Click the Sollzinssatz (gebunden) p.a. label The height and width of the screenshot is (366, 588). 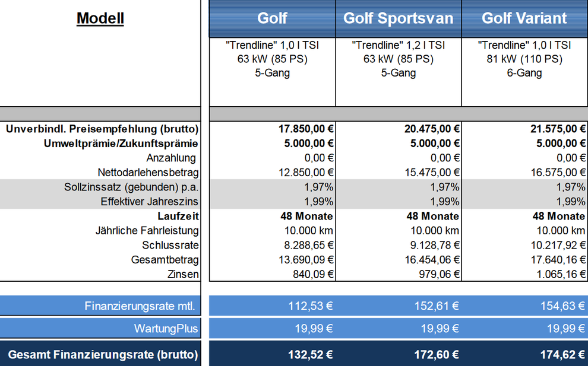[131, 187]
